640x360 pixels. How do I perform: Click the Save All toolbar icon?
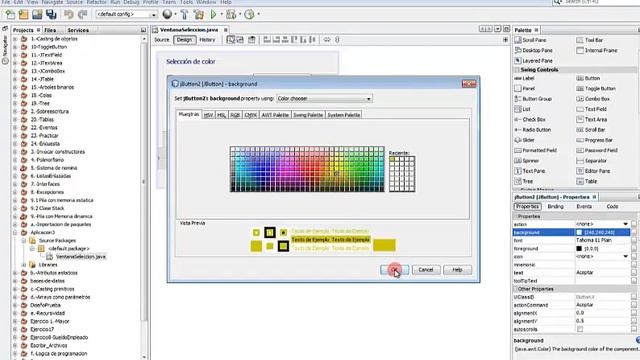[x=51, y=15]
